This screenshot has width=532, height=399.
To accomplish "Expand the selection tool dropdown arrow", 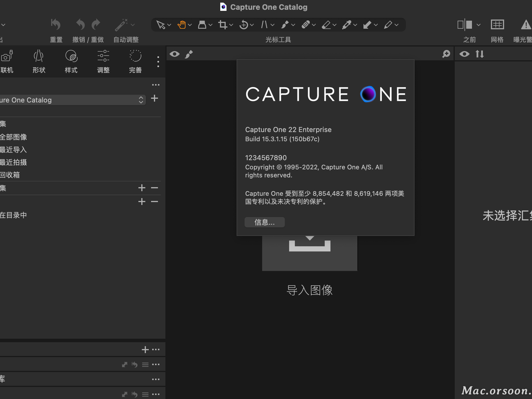I will pyautogui.click(x=168, y=25).
